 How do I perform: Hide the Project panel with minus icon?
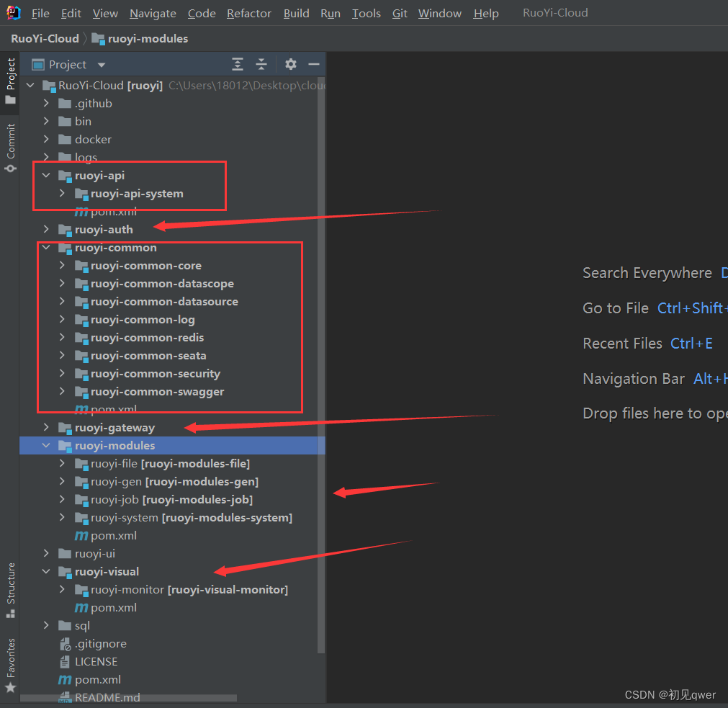coord(314,64)
